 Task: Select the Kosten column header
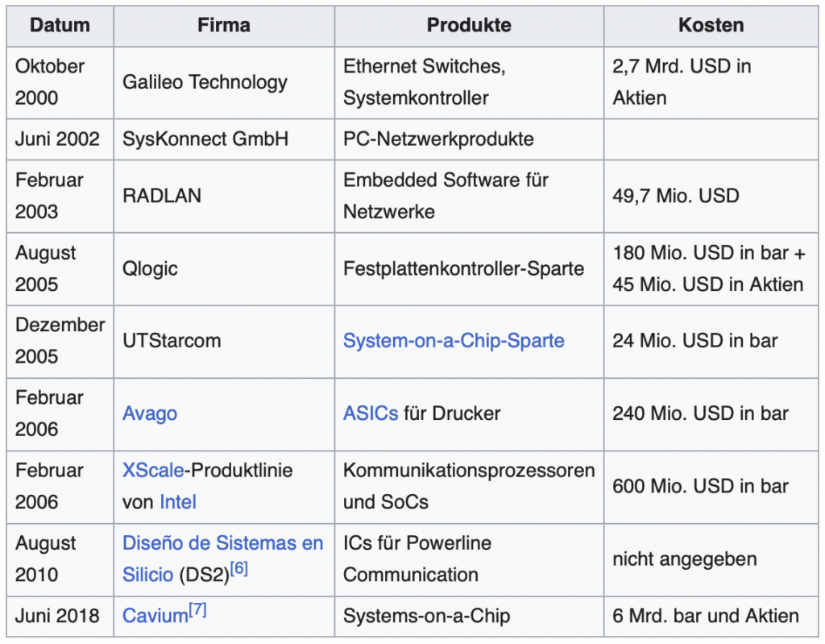(711, 26)
